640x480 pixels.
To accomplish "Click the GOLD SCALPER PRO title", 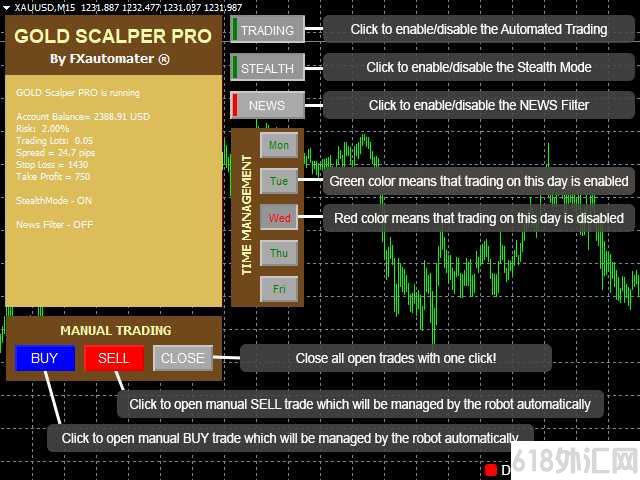I will 113,36.
